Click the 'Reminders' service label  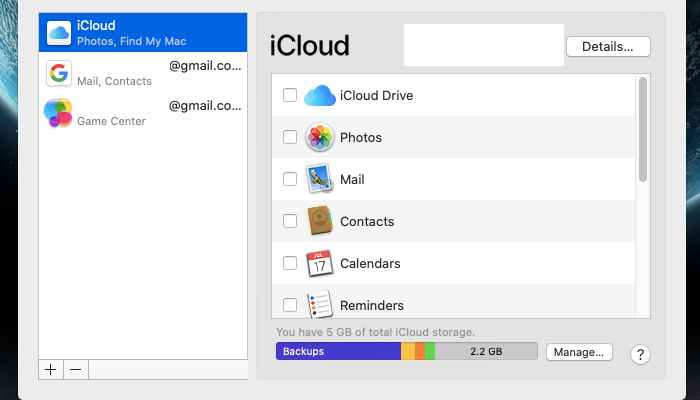tap(372, 305)
